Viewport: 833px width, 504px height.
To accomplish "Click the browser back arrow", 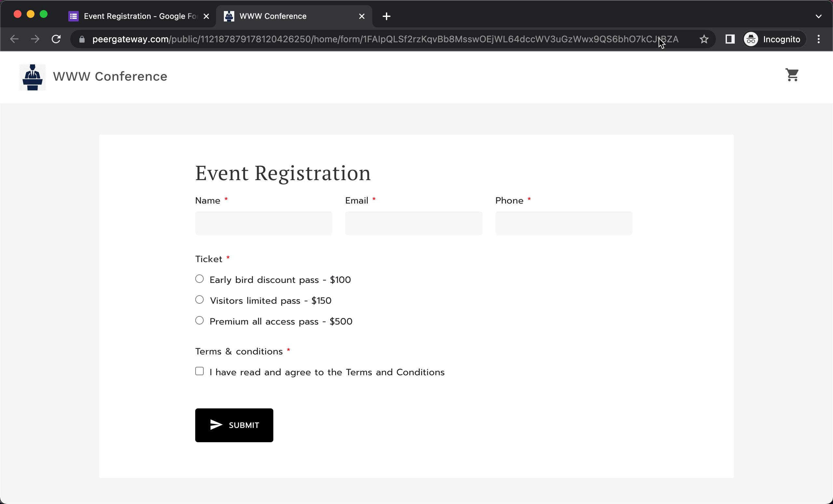I will [x=14, y=39].
